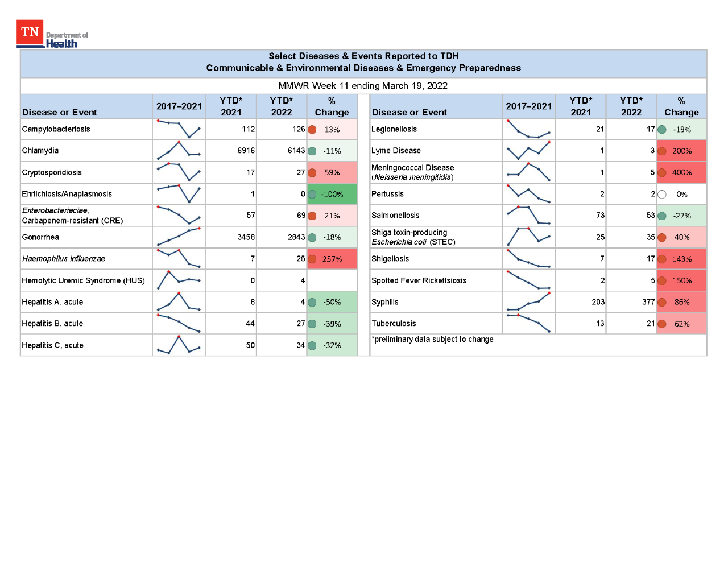
Task: Click the right 'Disease or Event' header
Action: (x=409, y=113)
